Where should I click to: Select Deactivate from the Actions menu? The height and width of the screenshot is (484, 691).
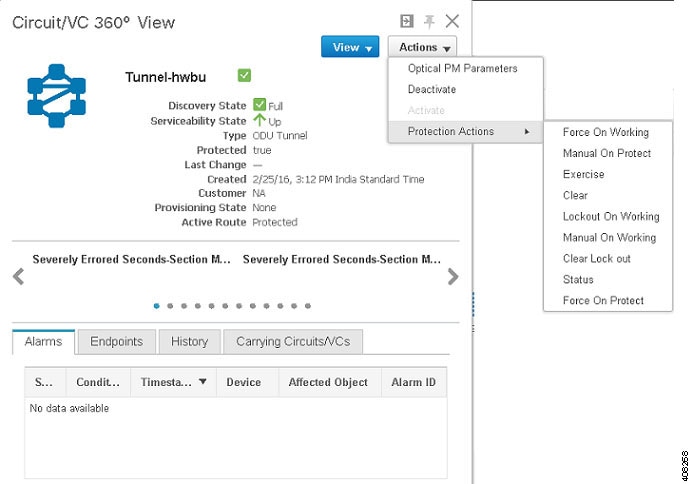tap(432, 89)
